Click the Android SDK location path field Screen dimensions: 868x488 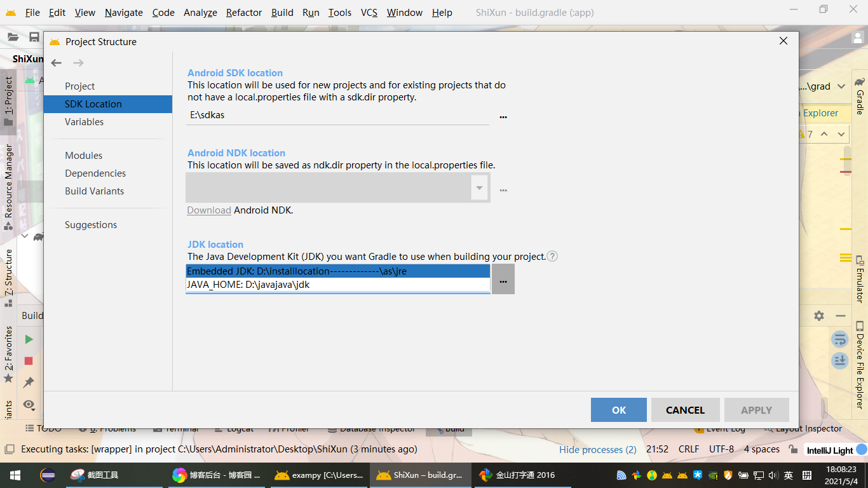click(x=338, y=116)
